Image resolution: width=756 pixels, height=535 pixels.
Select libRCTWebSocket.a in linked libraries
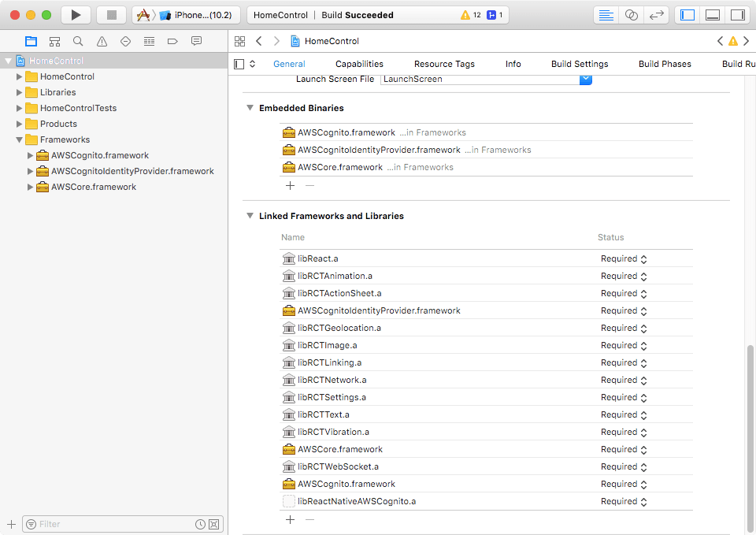coord(486,466)
